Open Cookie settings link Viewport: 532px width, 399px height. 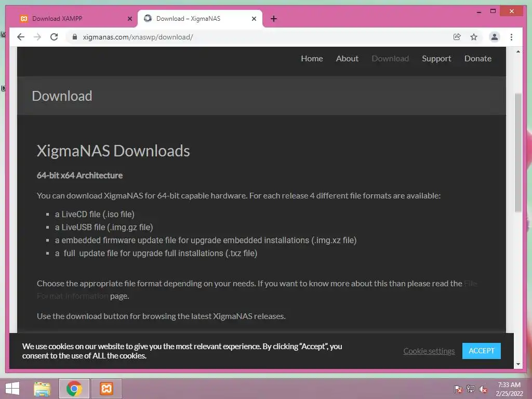point(429,351)
